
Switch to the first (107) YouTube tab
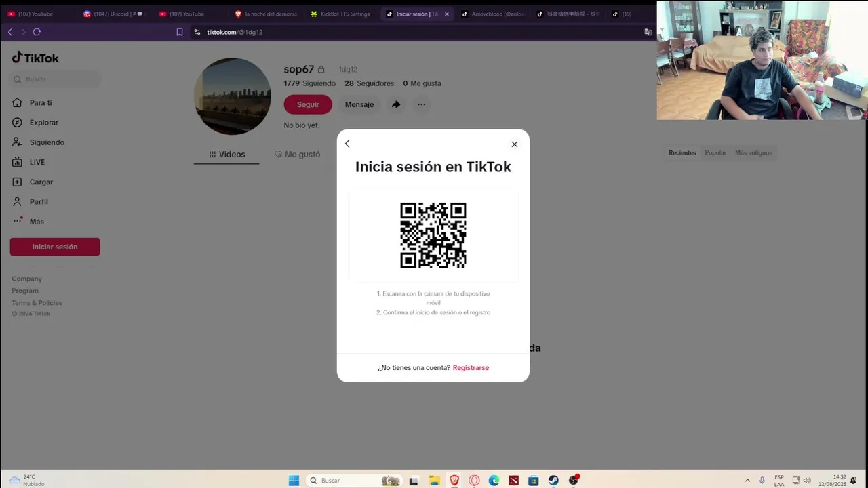pos(39,14)
